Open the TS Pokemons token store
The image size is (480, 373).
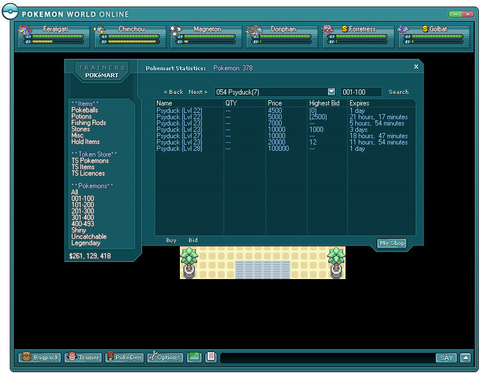90,161
